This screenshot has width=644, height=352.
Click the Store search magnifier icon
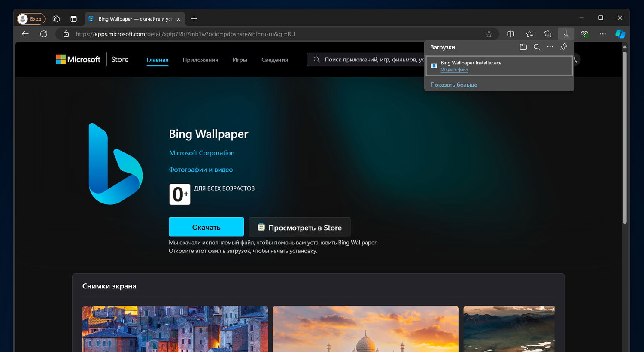pos(316,60)
